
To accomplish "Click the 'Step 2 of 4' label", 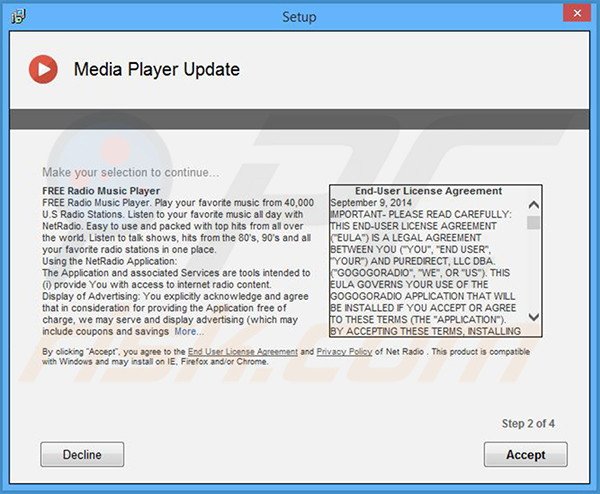I will click(528, 424).
